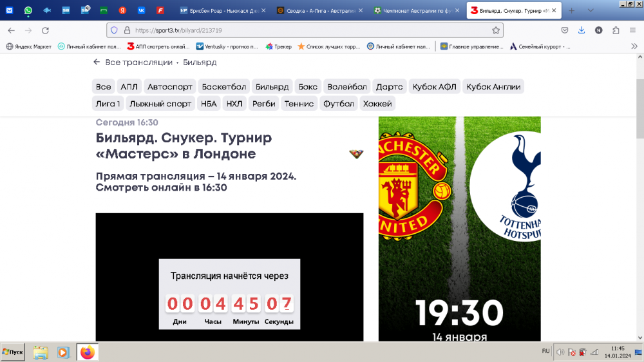Select the Дартс category filter
The height and width of the screenshot is (362, 644).
(x=390, y=87)
